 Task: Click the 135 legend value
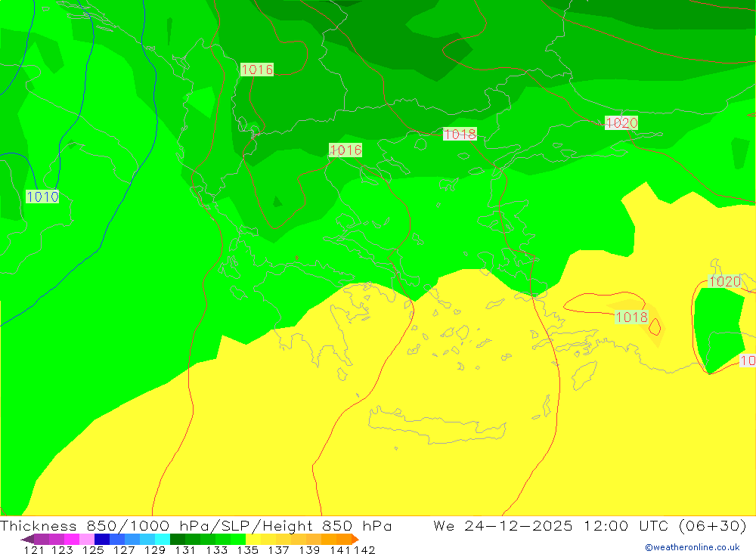coord(248,549)
